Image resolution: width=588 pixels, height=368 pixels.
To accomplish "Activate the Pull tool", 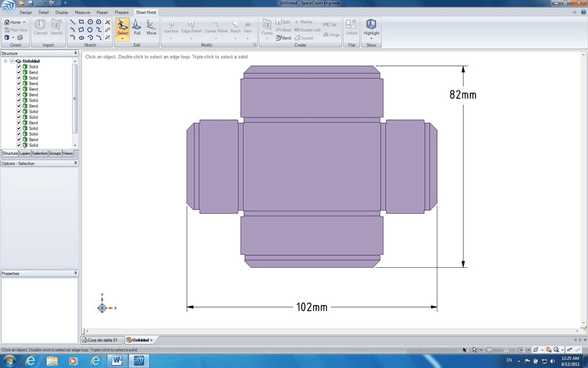I will pyautogui.click(x=137, y=27).
